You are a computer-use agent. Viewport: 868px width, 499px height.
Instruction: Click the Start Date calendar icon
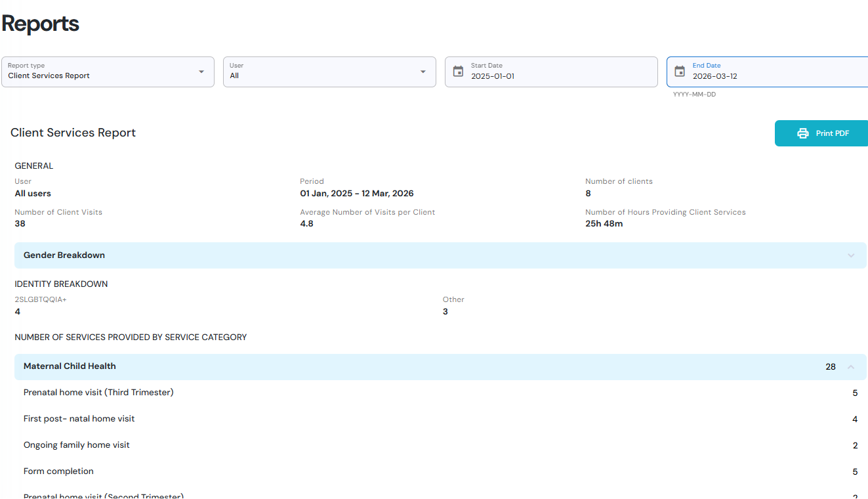(x=458, y=72)
